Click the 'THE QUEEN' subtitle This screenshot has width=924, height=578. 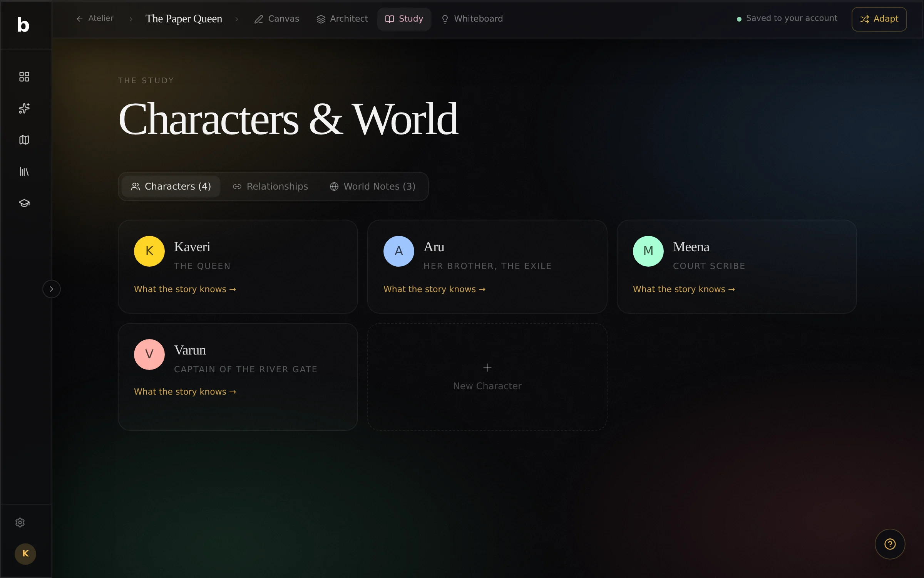(202, 266)
